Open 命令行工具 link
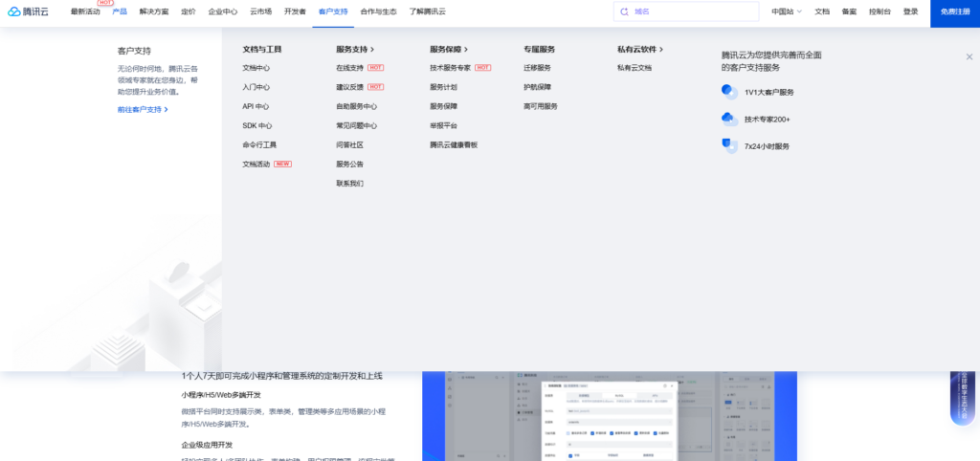 (x=259, y=145)
